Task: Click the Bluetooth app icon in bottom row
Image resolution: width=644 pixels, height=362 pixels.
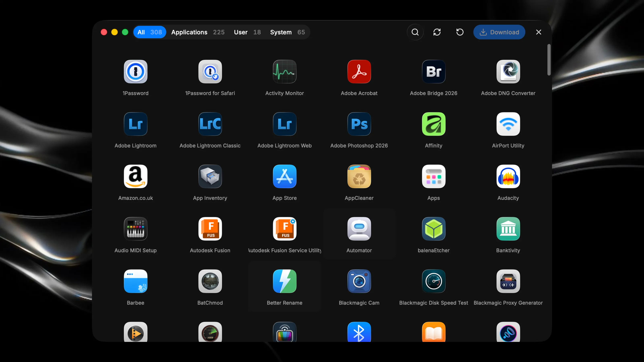Action: [359, 332]
